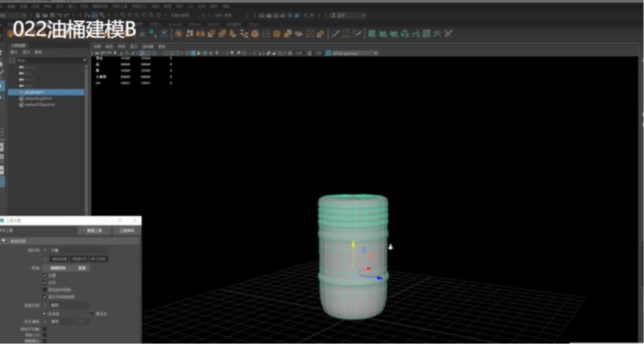
Task: Collapse the 移动设置 section
Action: click(x=5, y=240)
